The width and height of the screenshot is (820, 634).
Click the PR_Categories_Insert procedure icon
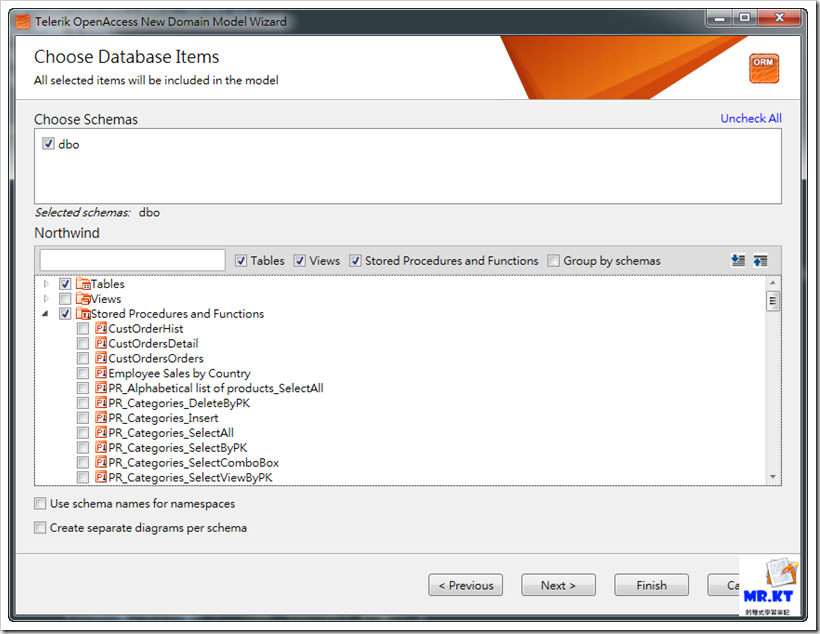click(x=101, y=418)
